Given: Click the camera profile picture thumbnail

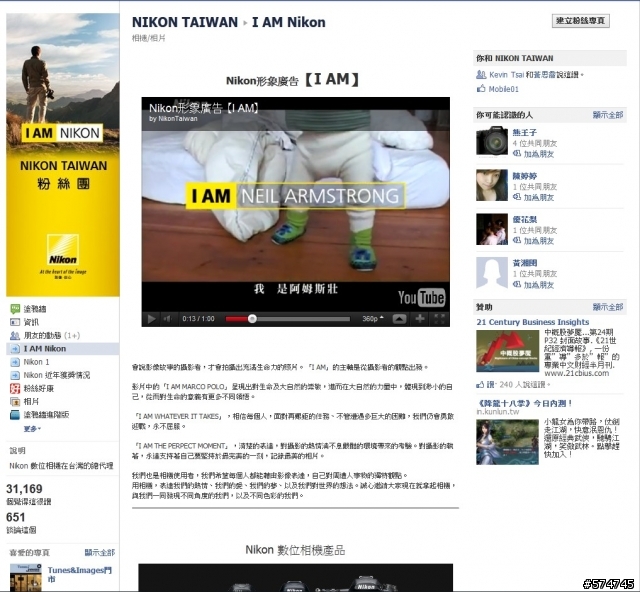Looking at the screenshot, I should (492, 141).
